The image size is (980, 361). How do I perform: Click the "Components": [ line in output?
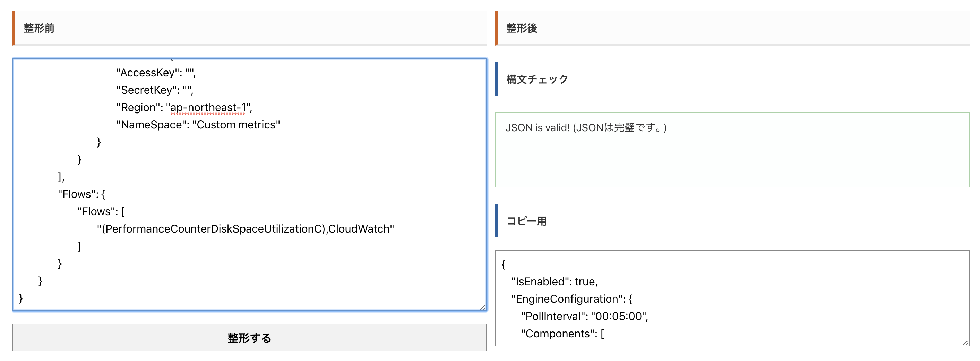(562, 334)
